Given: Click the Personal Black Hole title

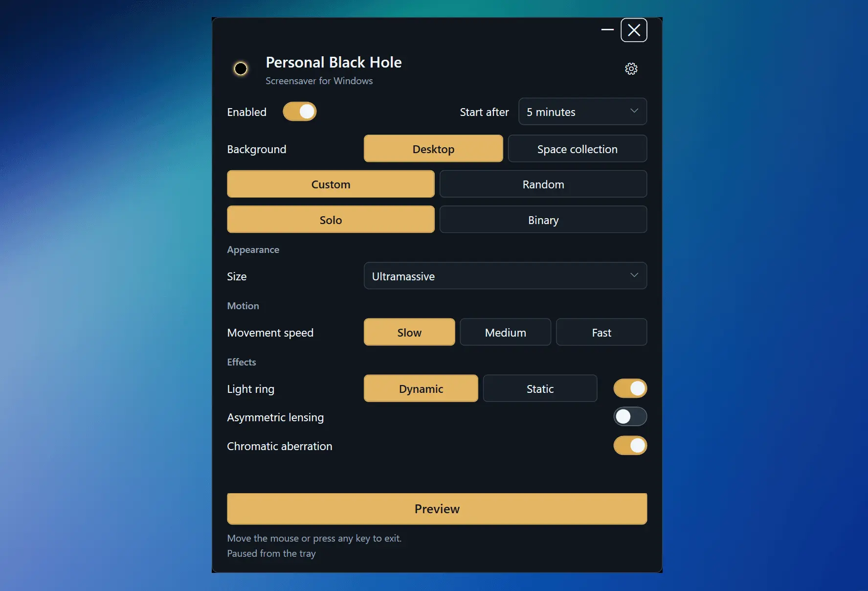Looking at the screenshot, I should [x=334, y=62].
